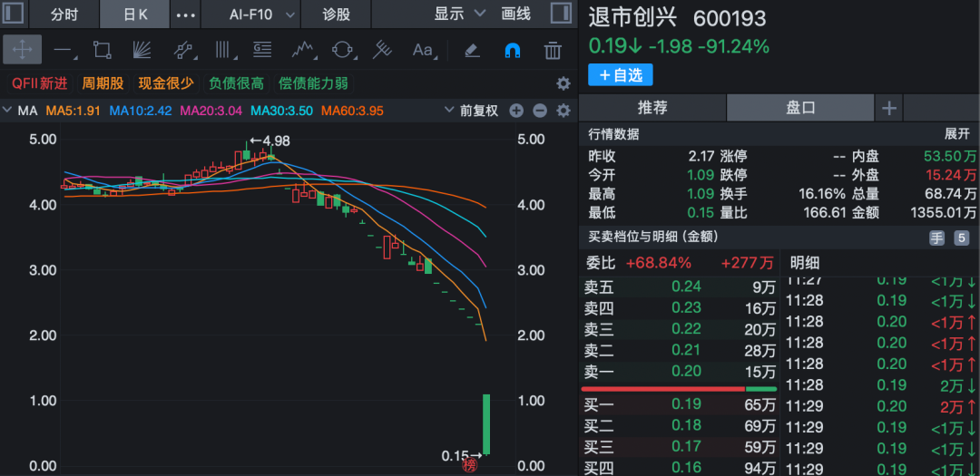Click the 明细 trade detail header
The image size is (980, 476).
805,263
